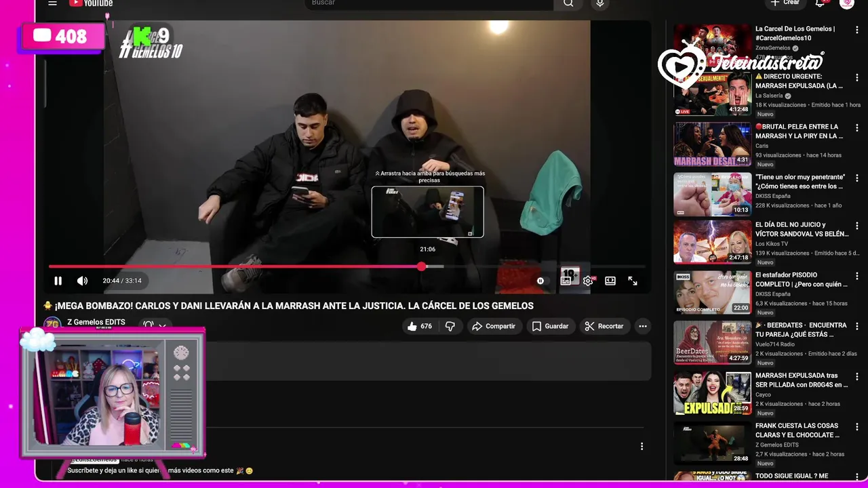Go to YouTube home via logo
This screenshot has height=488, width=868.
[91, 3]
